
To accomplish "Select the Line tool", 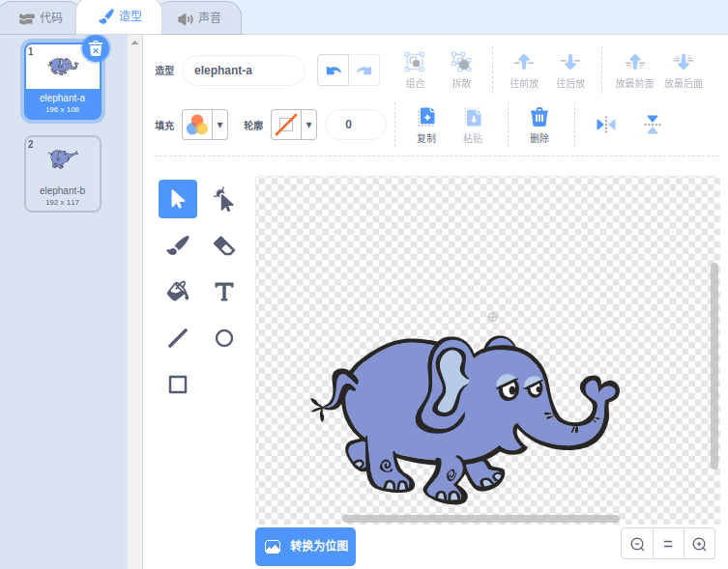I will (x=178, y=338).
